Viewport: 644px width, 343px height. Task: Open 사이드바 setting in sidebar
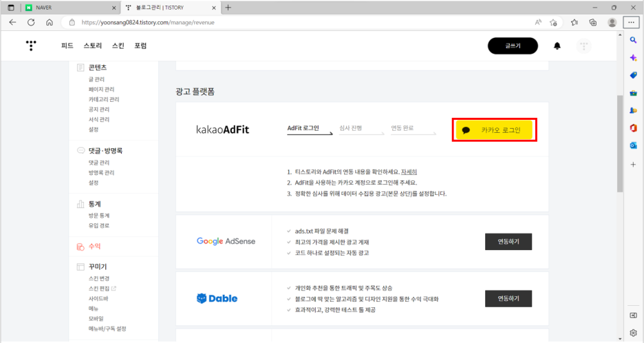pyautogui.click(x=98, y=298)
